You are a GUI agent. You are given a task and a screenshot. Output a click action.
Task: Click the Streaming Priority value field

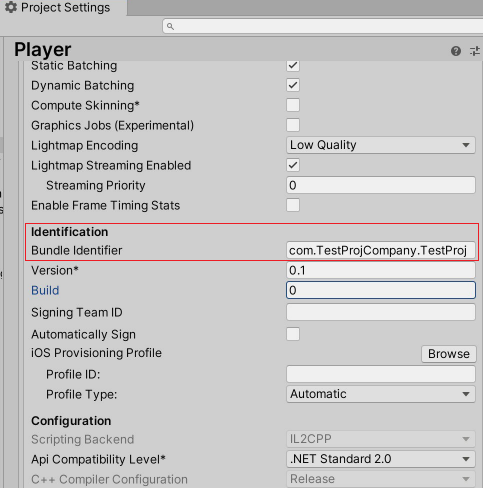[381, 185]
